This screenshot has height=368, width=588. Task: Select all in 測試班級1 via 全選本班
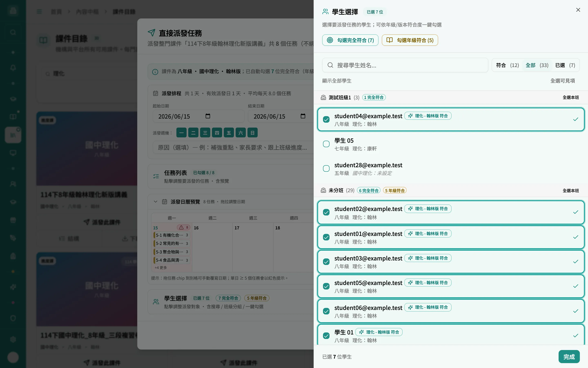click(571, 97)
